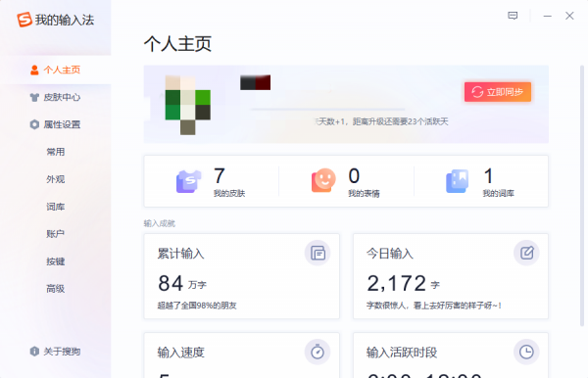Click the 皮肤中心 shirt icon
This screenshot has width=588, height=378.
[34, 97]
